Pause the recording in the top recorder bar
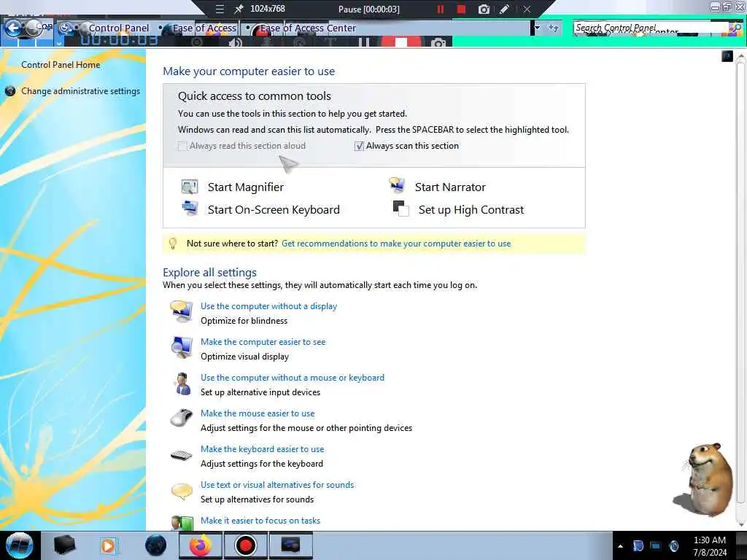 coord(440,9)
